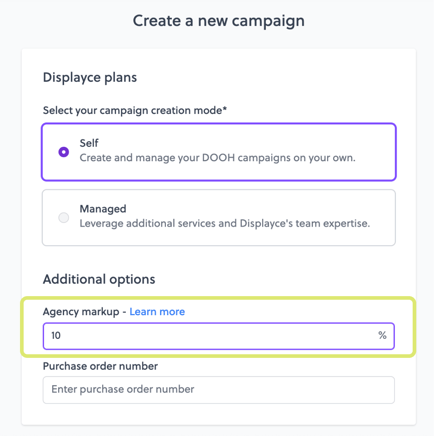Click the Purchase order number label
Screen dimensions: 434x436
pyautogui.click(x=100, y=366)
